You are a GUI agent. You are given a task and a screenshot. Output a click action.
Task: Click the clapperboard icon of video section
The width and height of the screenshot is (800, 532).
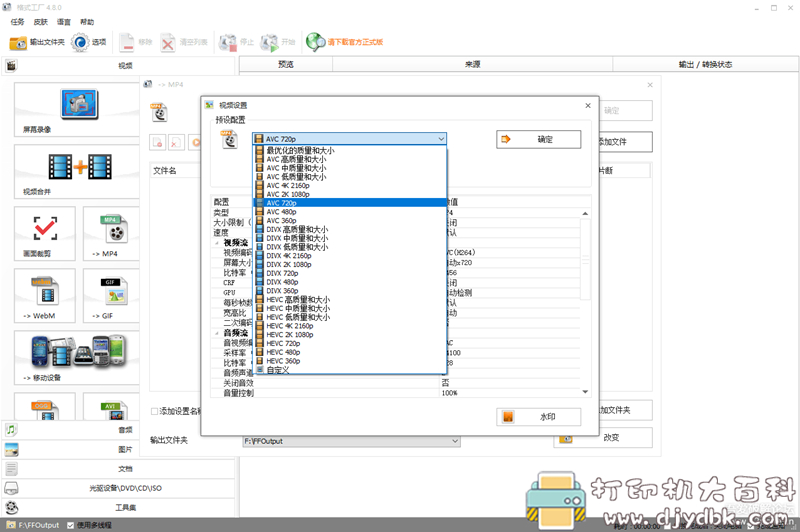(x=11, y=65)
